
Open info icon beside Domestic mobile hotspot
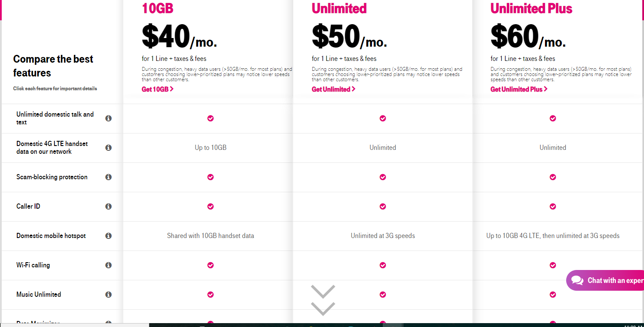point(109,235)
